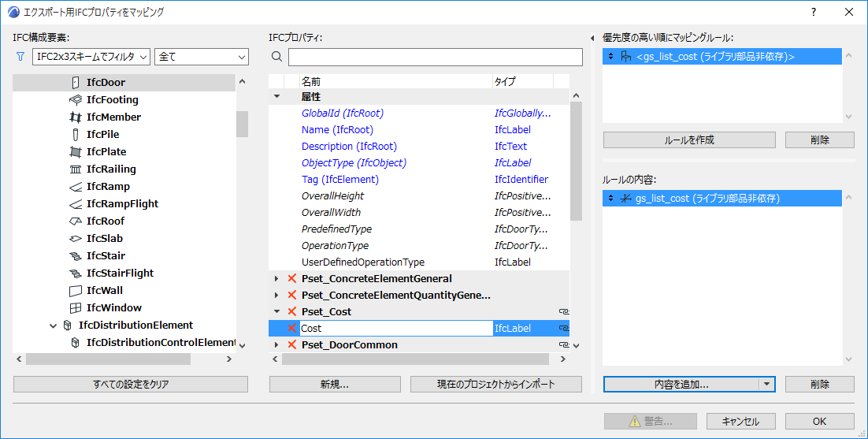
Task: Click red X on Cost property row
Action: coord(292,329)
